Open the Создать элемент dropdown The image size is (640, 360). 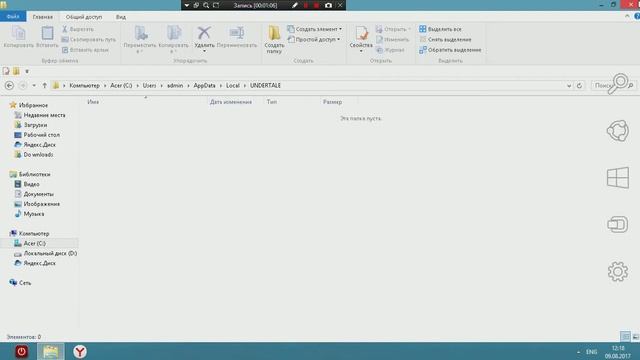(315, 29)
